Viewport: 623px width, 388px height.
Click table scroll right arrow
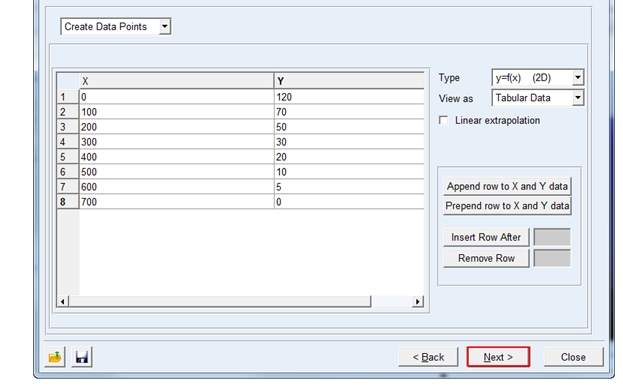click(x=417, y=301)
